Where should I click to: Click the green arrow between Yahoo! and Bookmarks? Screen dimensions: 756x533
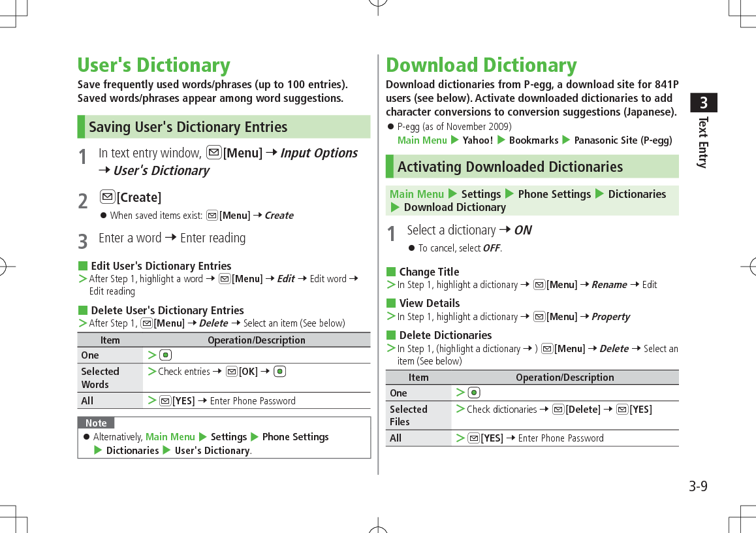click(501, 140)
